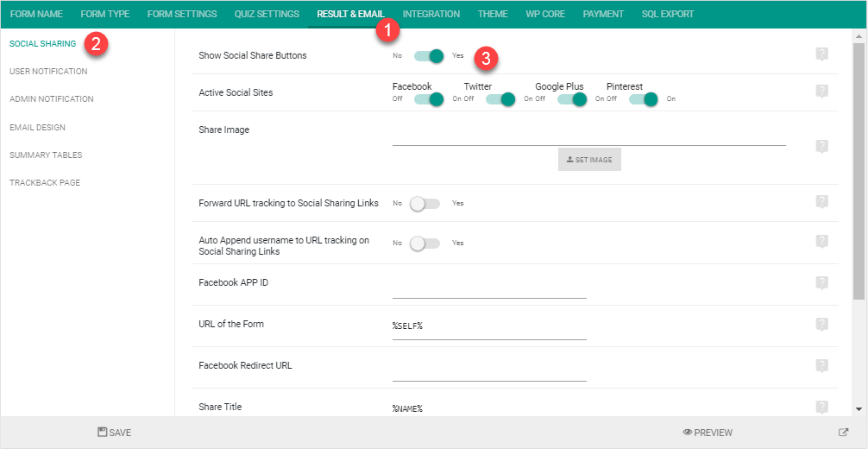Click the SET IMAGE button

click(x=589, y=160)
